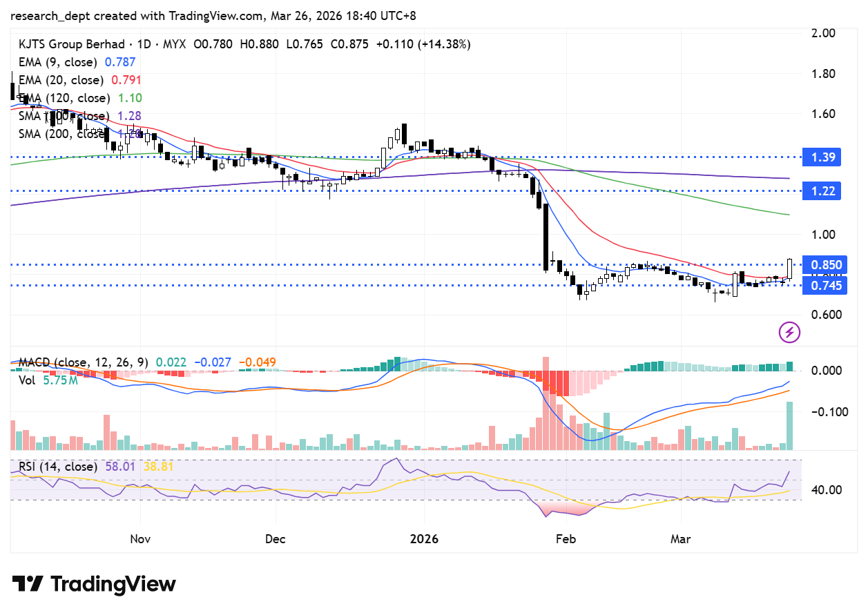Select the EMA (9, close) indicator legend
868x615 pixels.
59,62
